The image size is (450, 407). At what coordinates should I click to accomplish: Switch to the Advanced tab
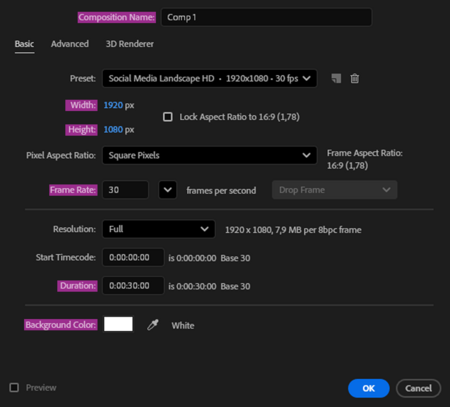tap(70, 44)
